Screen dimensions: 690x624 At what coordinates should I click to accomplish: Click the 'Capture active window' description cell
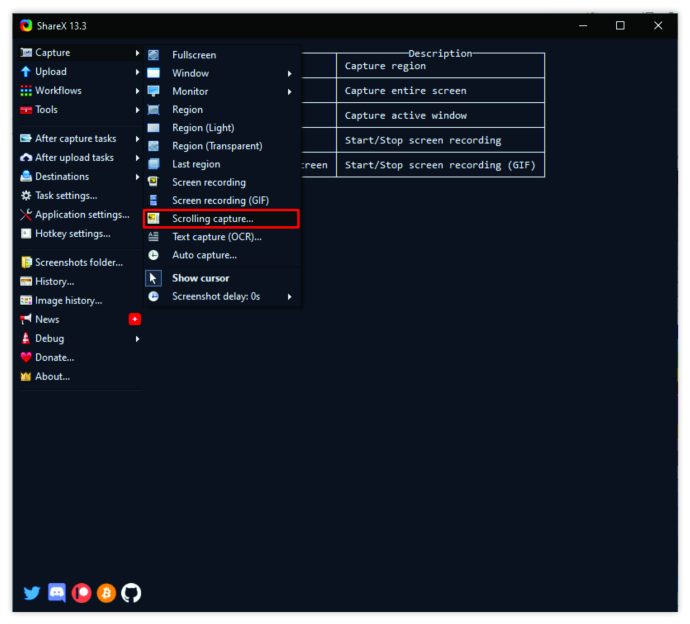click(440, 115)
